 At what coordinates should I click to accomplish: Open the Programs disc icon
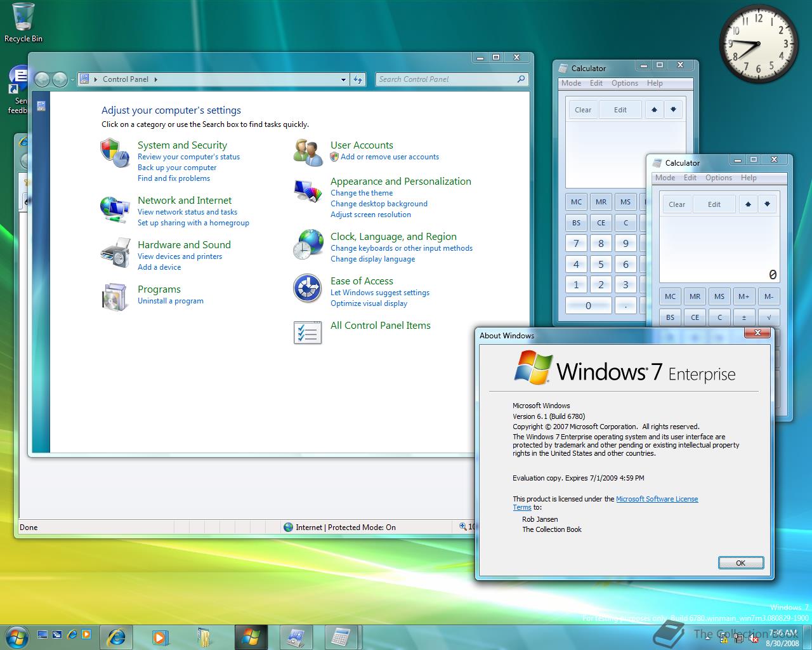click(x=115, y=297)
